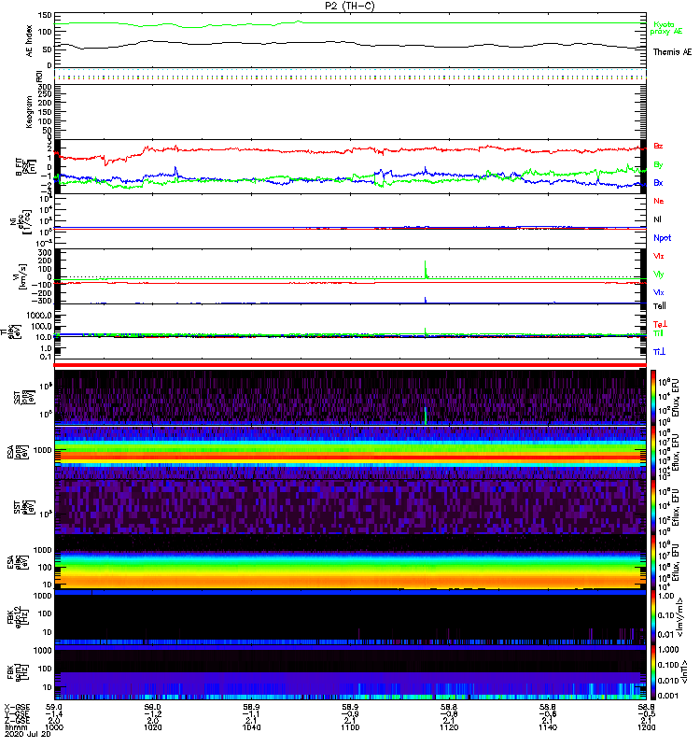Click the green Viy velocity legend label

658,275
